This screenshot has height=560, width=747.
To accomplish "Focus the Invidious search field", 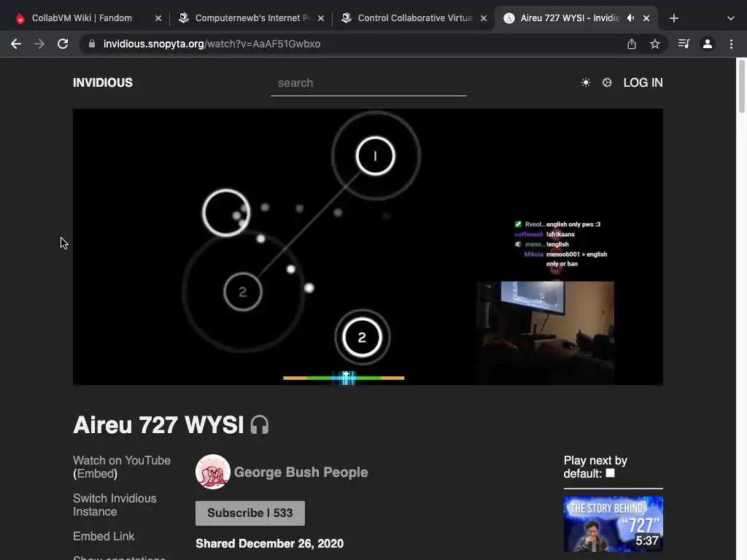I will 368,83.
